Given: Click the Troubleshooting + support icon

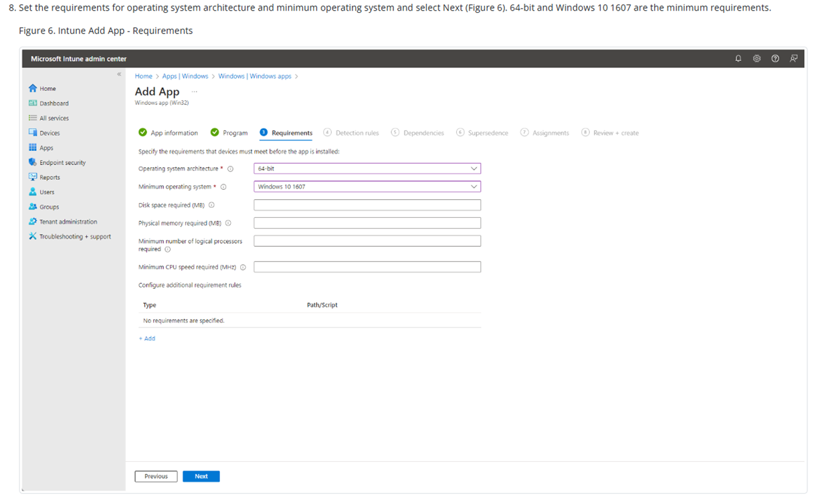Looking at the screenshot, I should pos(33,237).
